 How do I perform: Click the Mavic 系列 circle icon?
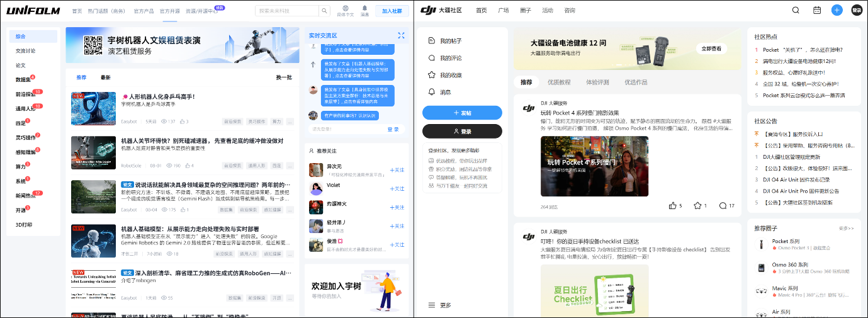(x=760, y=291)
